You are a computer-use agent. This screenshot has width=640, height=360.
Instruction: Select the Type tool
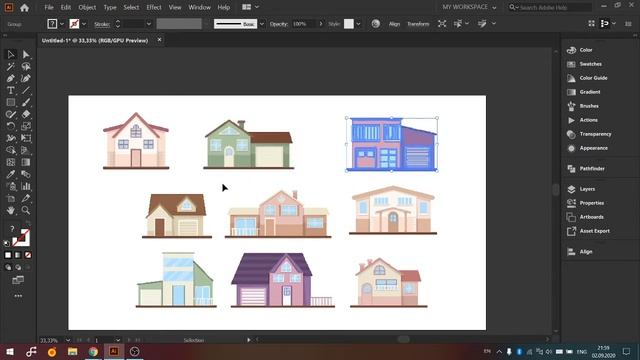coord(11,90)
